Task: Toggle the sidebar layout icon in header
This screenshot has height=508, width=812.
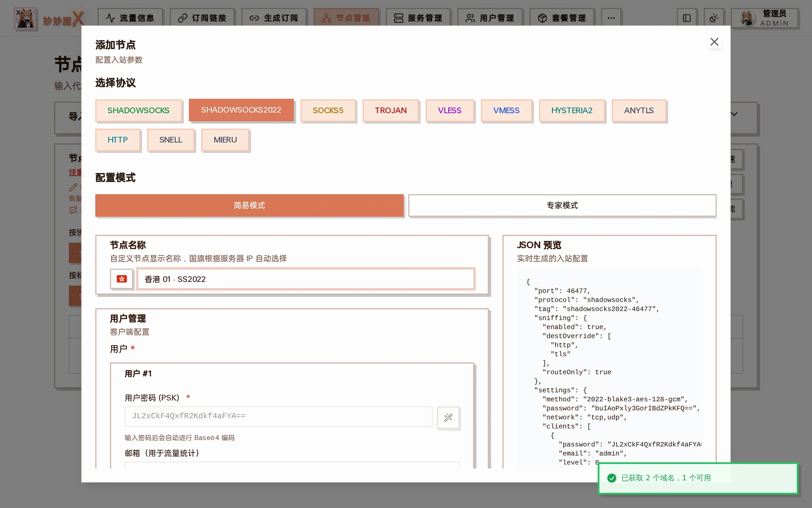Action: click(687, 18)
